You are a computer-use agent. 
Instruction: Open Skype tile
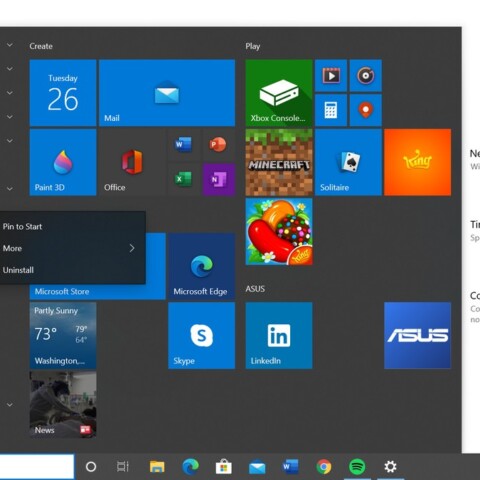[x=202, y=335]
